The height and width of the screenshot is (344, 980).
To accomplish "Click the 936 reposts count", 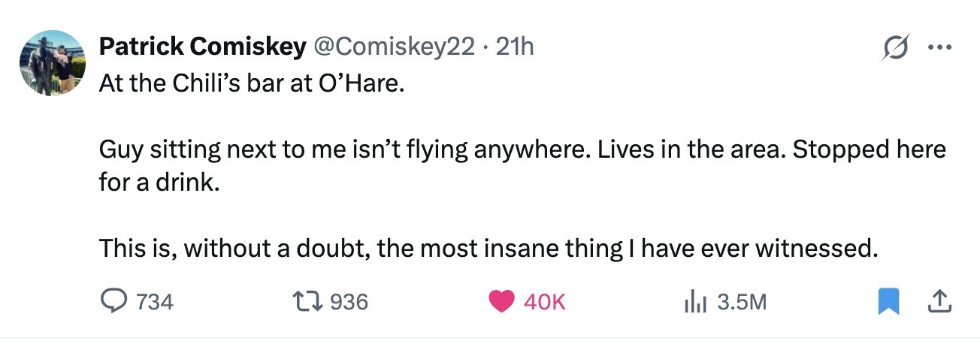I will click(x=349, y=302).
